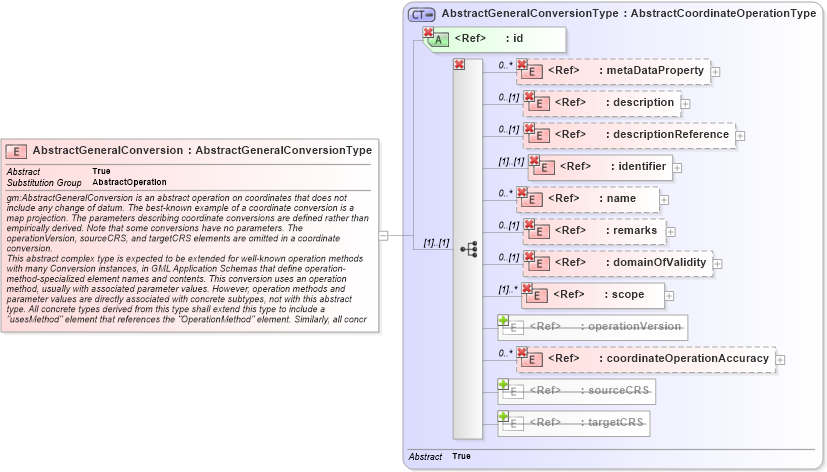Click the element icon of remarks
Image resolution: width=827 pixels, height=472 pixels.
[538, 232]
